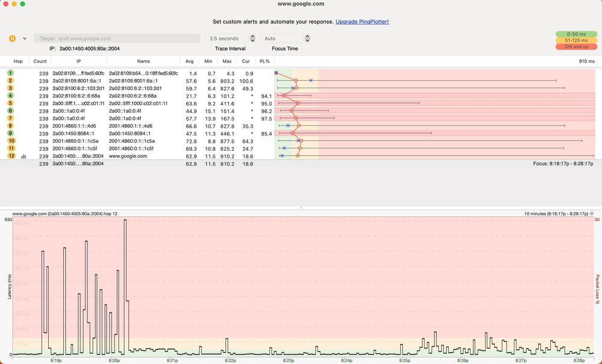The width and height of the screenshot is (602, 364).
Task: Select hop 6 green circle icon
Action: click(x=10, y=110)
